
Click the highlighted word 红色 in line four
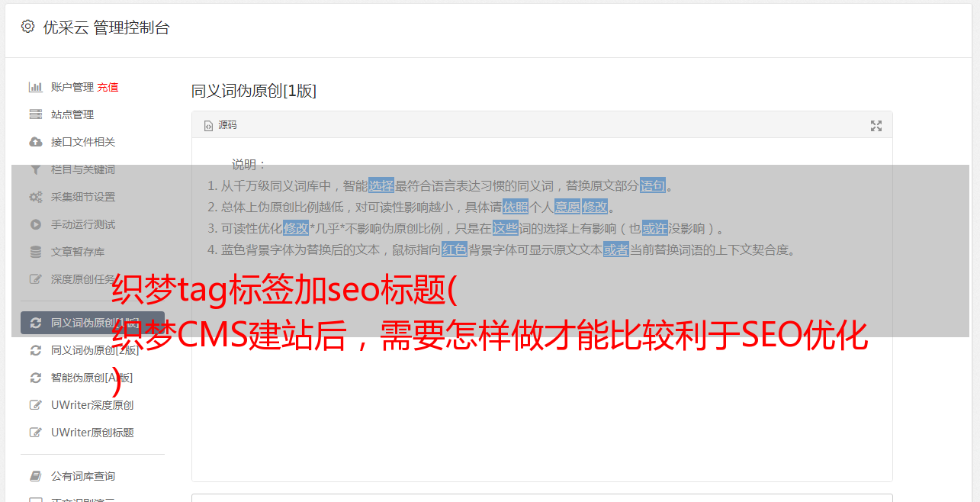pyautogui.click(x=454, y=249)
